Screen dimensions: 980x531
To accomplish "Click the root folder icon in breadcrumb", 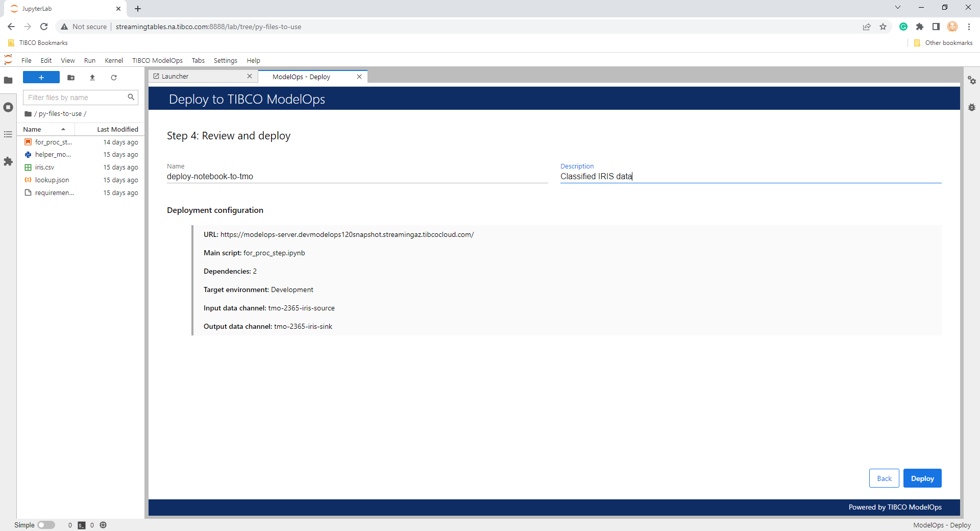I will point(28,114).
